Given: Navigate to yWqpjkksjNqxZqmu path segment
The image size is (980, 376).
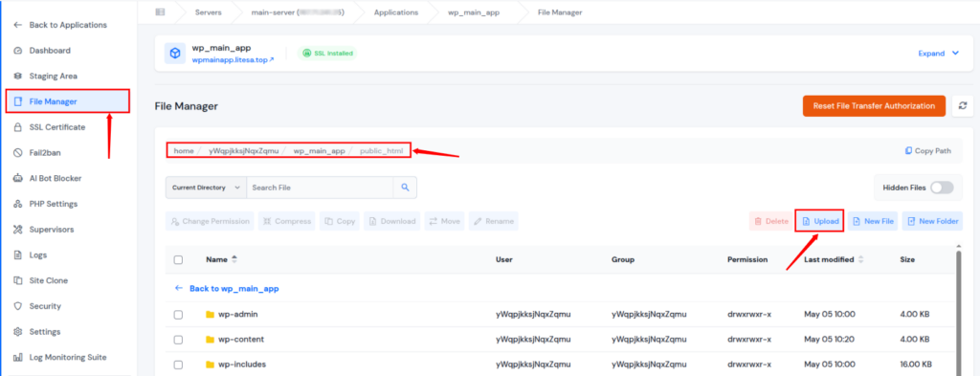Looking at the screenshot, I should click(x=244, y=150).
